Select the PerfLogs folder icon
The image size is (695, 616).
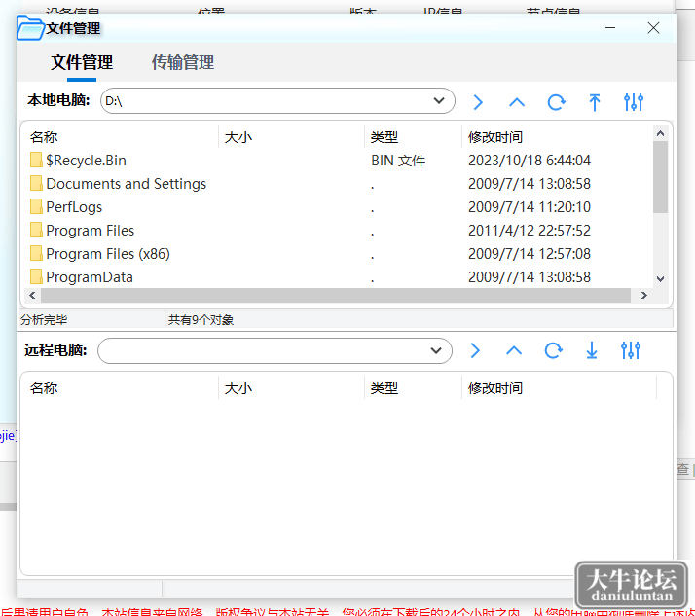[36, 206]
